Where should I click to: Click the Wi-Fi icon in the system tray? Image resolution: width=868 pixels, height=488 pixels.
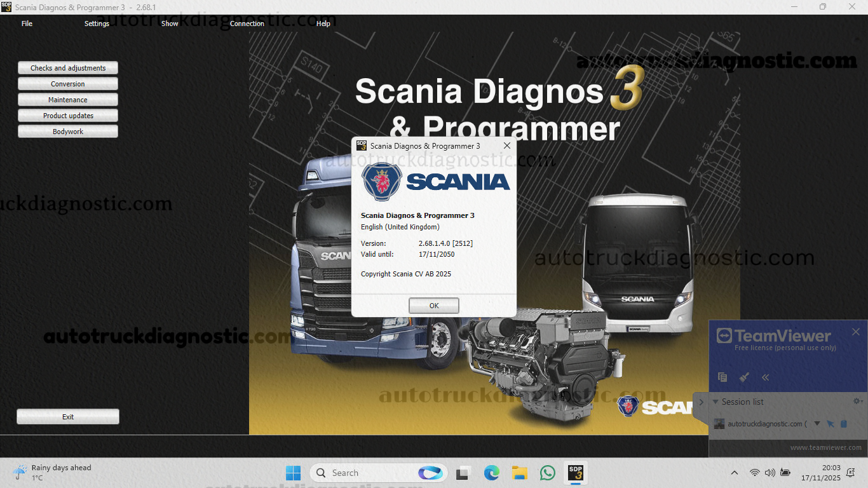tap(754, 472)
